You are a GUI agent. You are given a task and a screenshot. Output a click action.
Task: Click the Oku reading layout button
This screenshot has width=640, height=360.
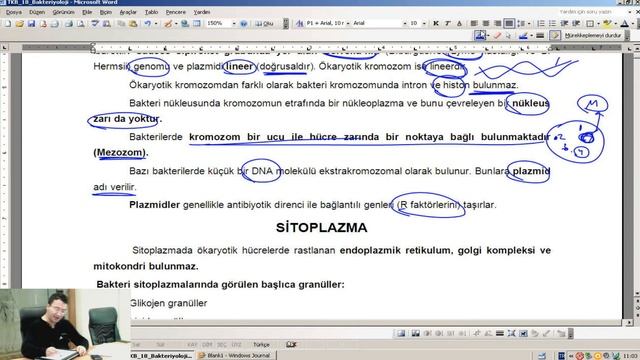(264, 24)
